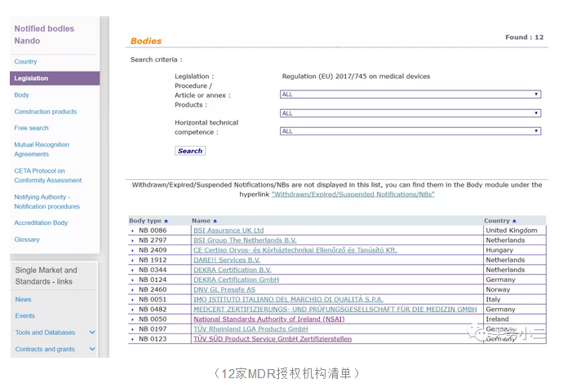The image size is (572, 392).
Task: Open the Procedure / Article or annex dropdown
Action: tap(410, 95)
